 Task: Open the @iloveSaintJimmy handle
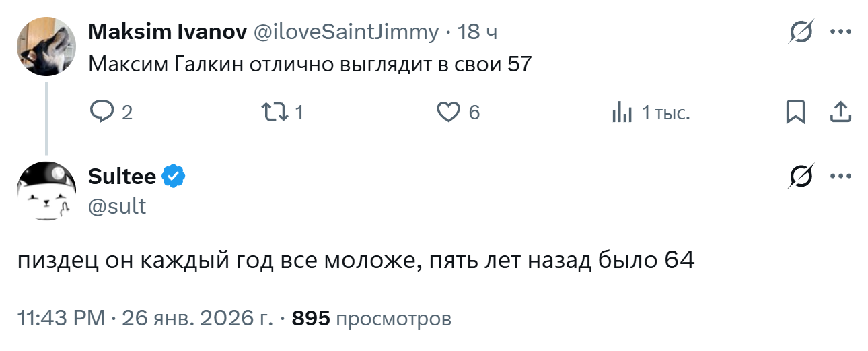pos(345,32)
